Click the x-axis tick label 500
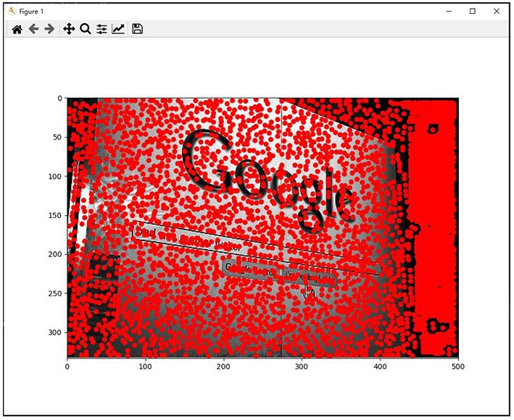The width and height of the screenshot is (514, 420). pos(458,366)
